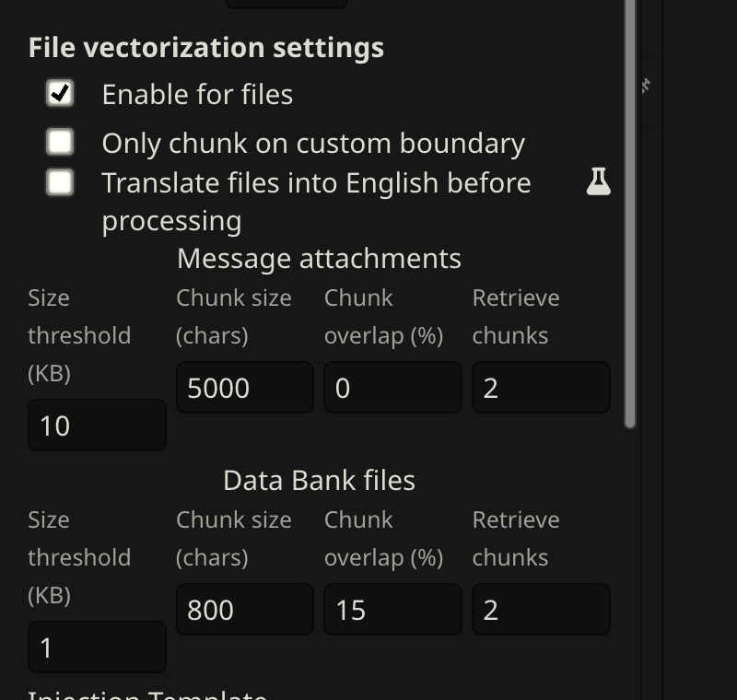737x700 pixels.
Task: Click the Data Bank Retrieve chunks field
Action: (x=540, y=610)
